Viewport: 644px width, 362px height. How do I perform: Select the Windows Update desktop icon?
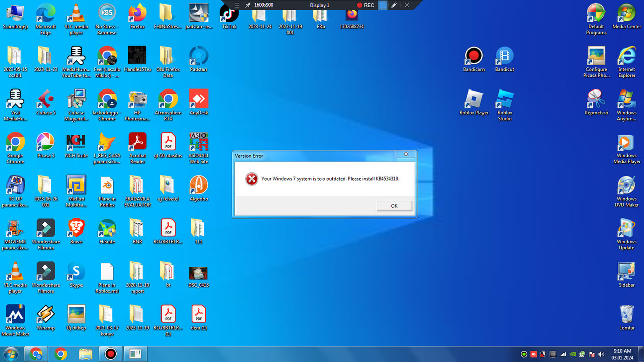coord(627,235)
